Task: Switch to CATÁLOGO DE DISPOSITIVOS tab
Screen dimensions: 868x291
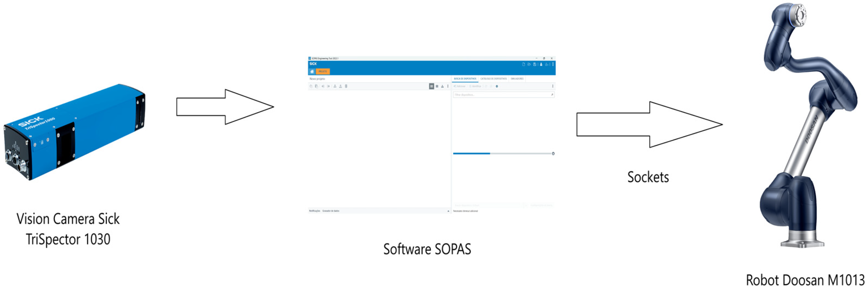Action: click(x=493, y=79)
